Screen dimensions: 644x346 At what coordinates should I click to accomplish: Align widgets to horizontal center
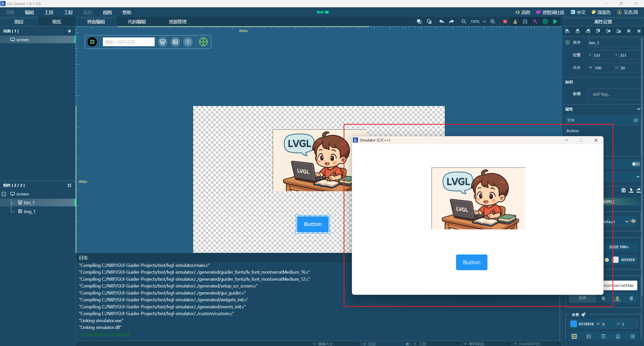tap(578, 31)
